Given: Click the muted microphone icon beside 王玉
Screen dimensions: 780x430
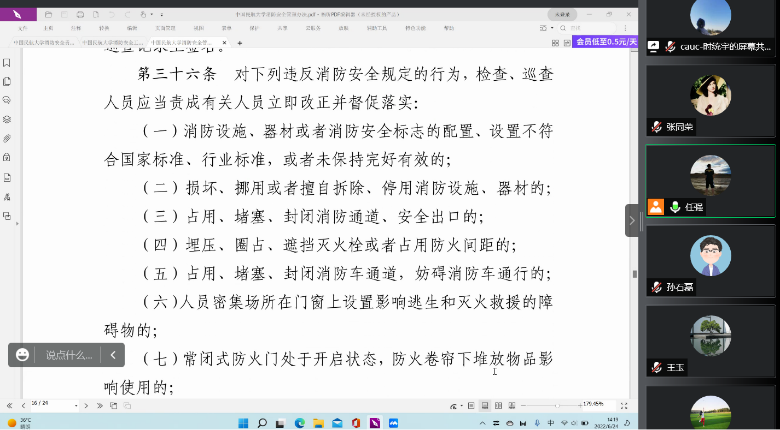Looking at the screenshot, I should pos(656,367).
